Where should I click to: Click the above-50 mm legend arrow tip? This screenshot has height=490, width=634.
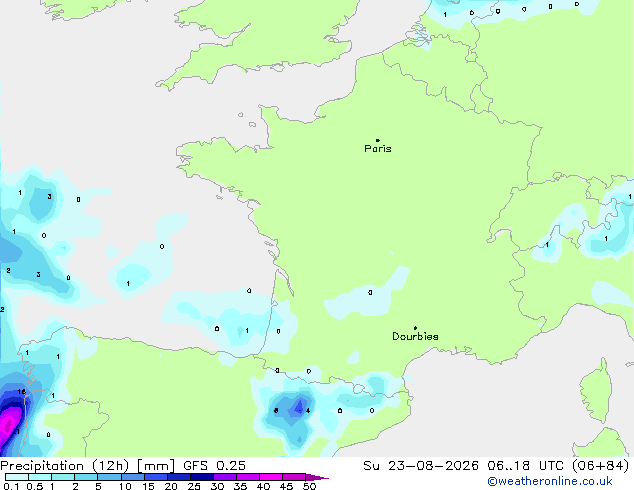(317, 477)
